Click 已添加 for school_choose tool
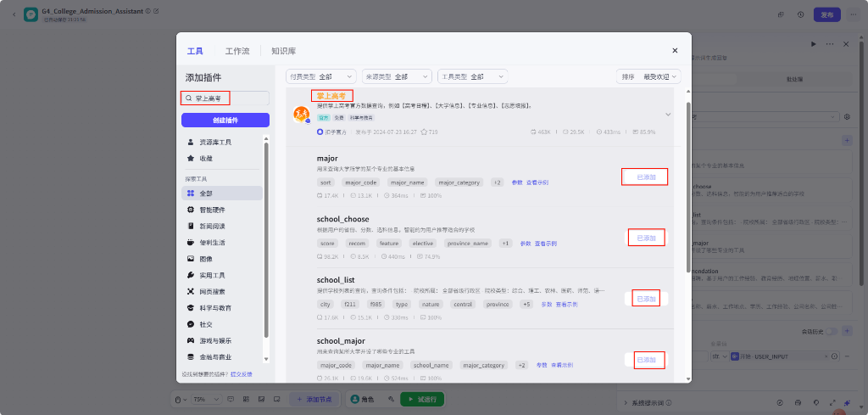 pyautogui.click(x=646, y=238)
